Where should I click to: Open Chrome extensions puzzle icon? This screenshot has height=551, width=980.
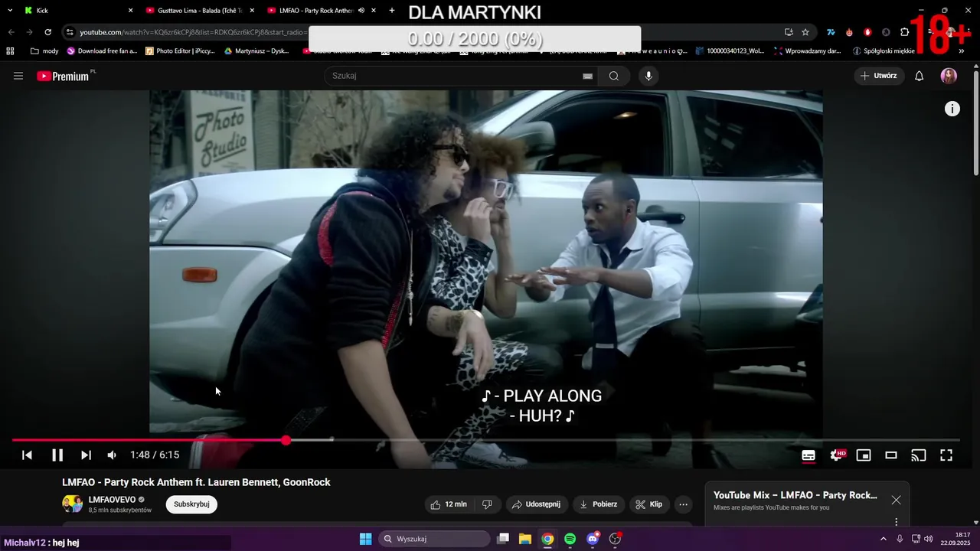(x=904, y=32)
